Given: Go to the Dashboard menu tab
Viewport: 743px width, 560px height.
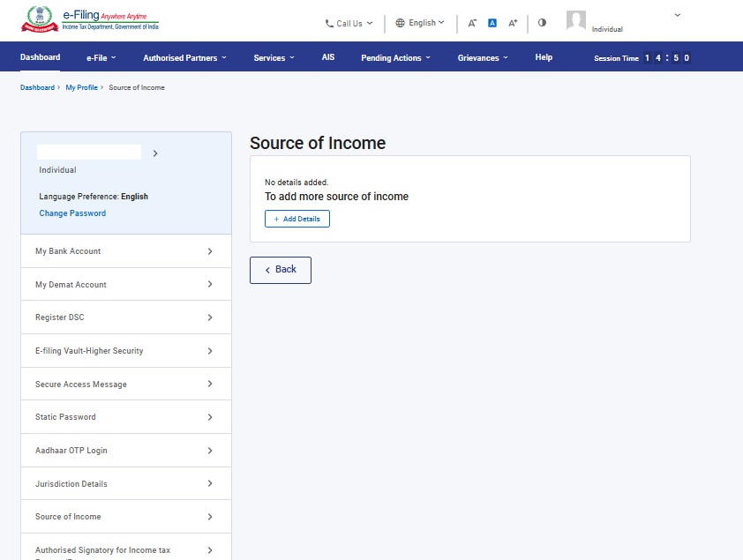Looking at the screenshot, I should click(41, 57).
